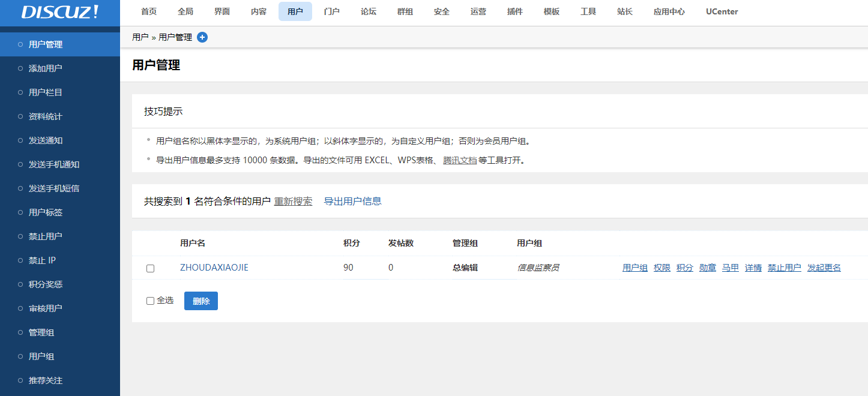Open the ZHOUDAXIAOJIE username link
The width and height of the screenshot is (868, 396).
point(214,268)
